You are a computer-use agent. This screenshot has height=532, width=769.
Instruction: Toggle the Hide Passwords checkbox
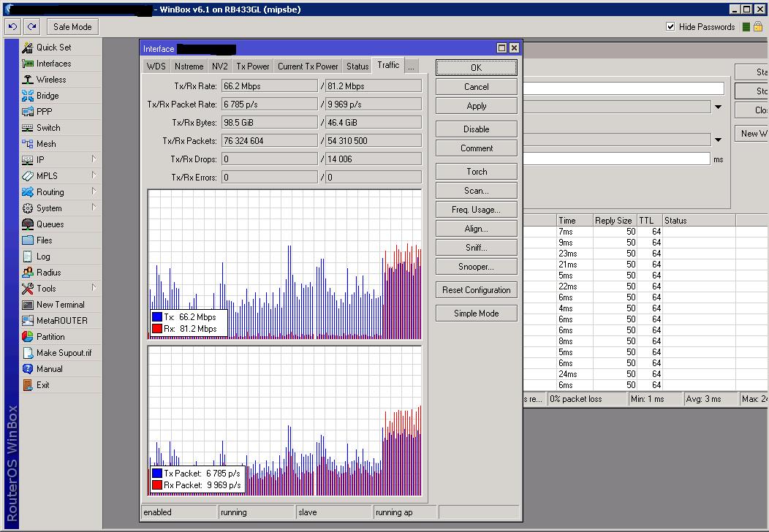point(670,27)
